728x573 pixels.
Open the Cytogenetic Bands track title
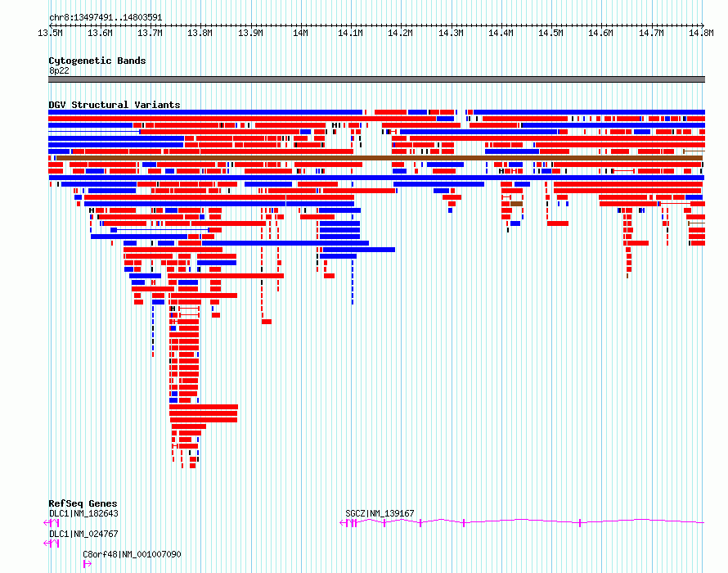[x=97, y=61]
